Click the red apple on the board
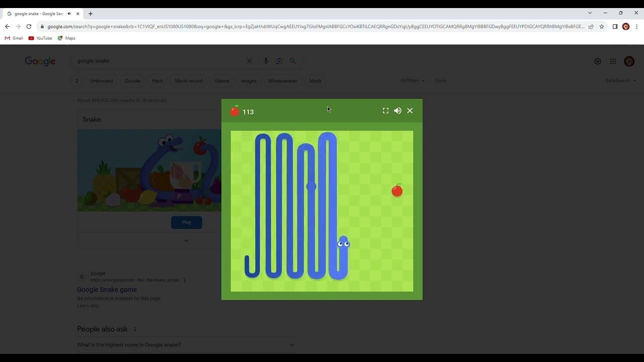This screenshot has width=644, height=362. click(397, 191)
